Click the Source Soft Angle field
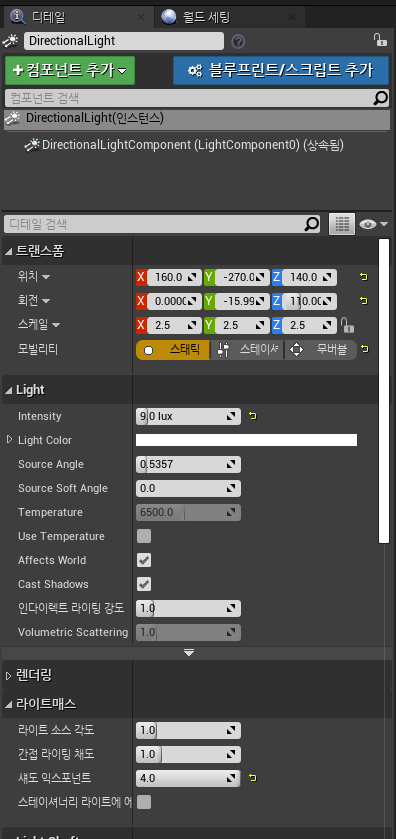The image size is (396, 839). point(188,489)
